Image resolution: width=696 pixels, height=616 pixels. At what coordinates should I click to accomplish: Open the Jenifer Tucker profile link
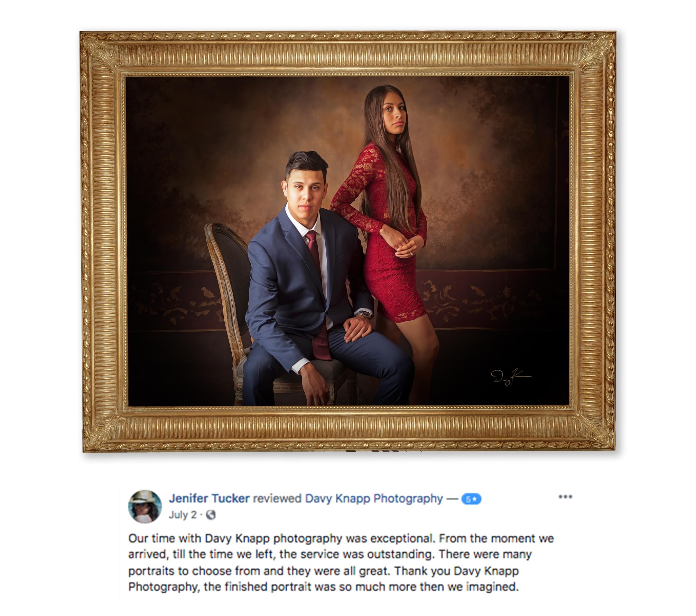(x=209, y=499)
